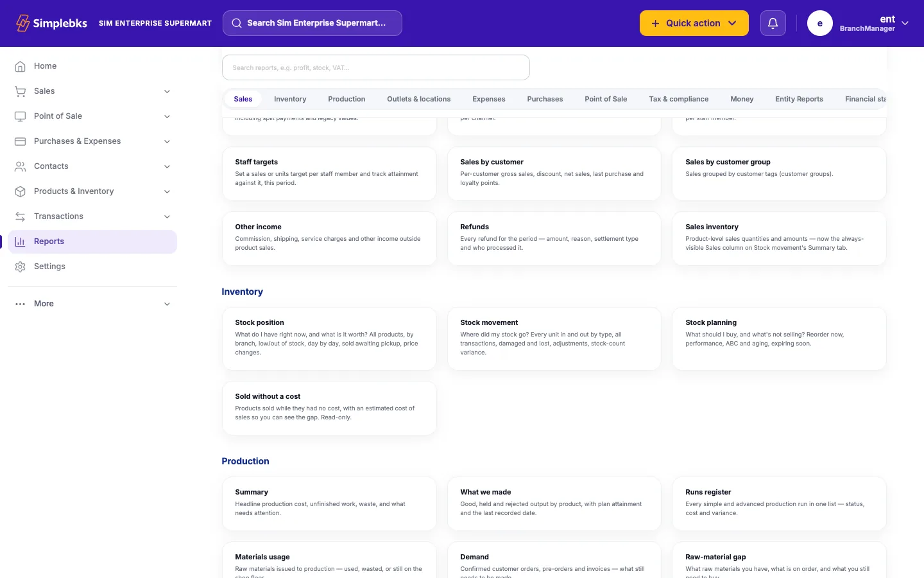Open the Runs register report
Viewport: 924px width, 578px height.
(779, 504)
